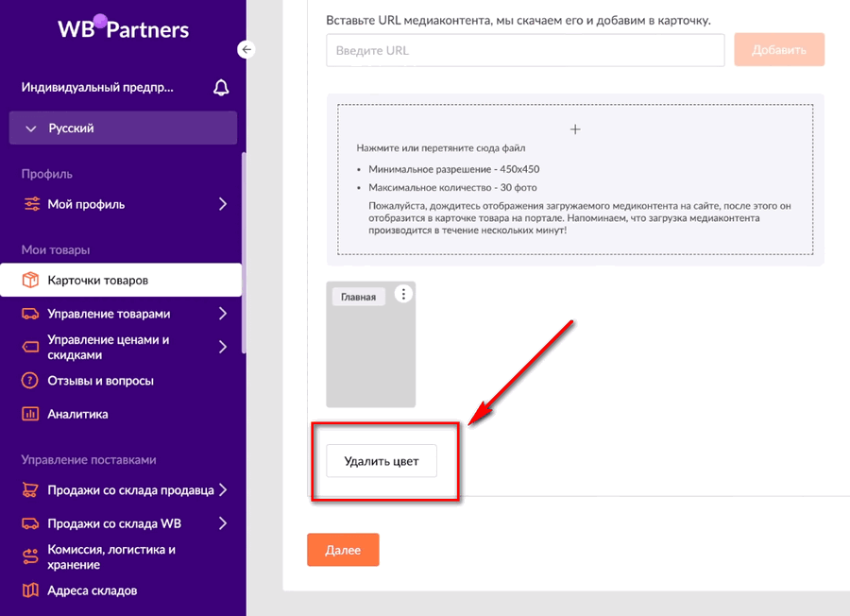
Task: Click the notifications bell icon
Action: click(221, 87)
